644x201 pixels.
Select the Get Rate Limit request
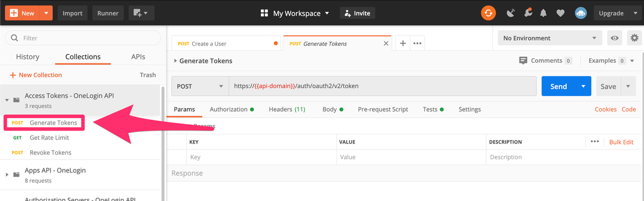49,138
